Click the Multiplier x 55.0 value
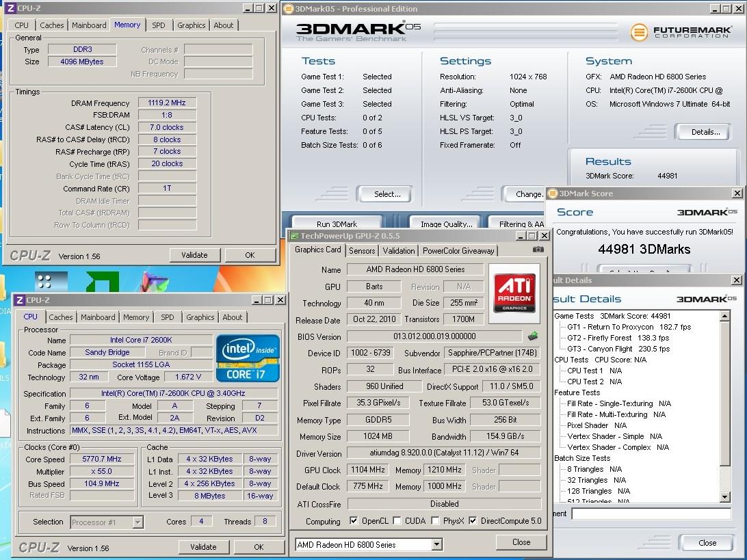Image resolution: width=747 pixels, height=560 pixels. [101, 471]
